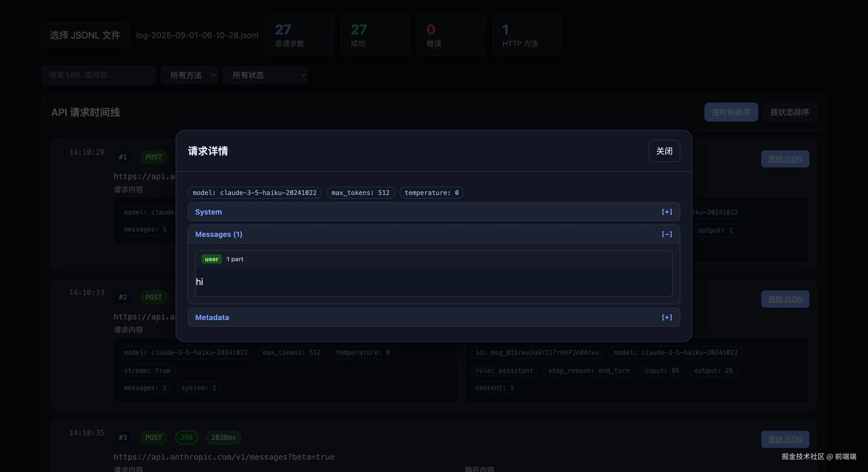
Task: Click the messages: 1 chip in request #2
Action: (x=145, y=387)
